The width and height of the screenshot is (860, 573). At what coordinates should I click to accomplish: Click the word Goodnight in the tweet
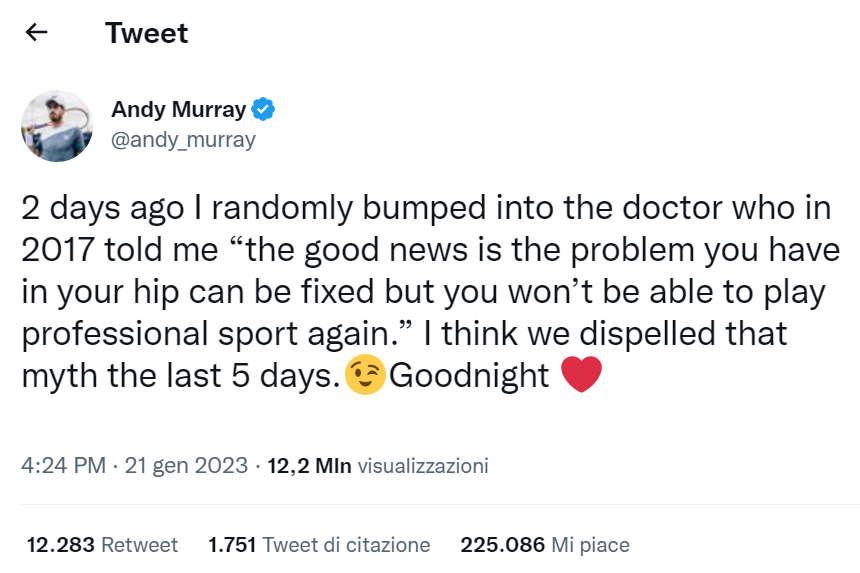(469, 375)
